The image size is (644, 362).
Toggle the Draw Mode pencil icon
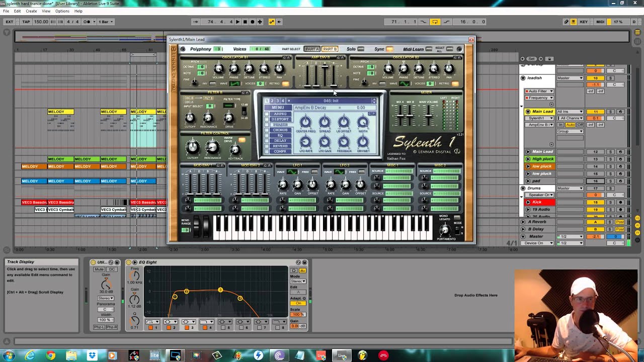tap(567, 22)
